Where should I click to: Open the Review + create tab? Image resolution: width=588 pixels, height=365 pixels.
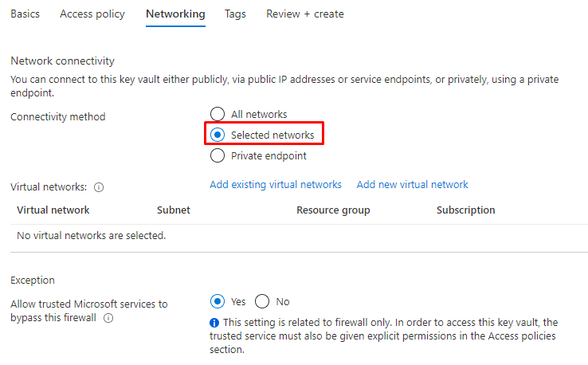305,14
